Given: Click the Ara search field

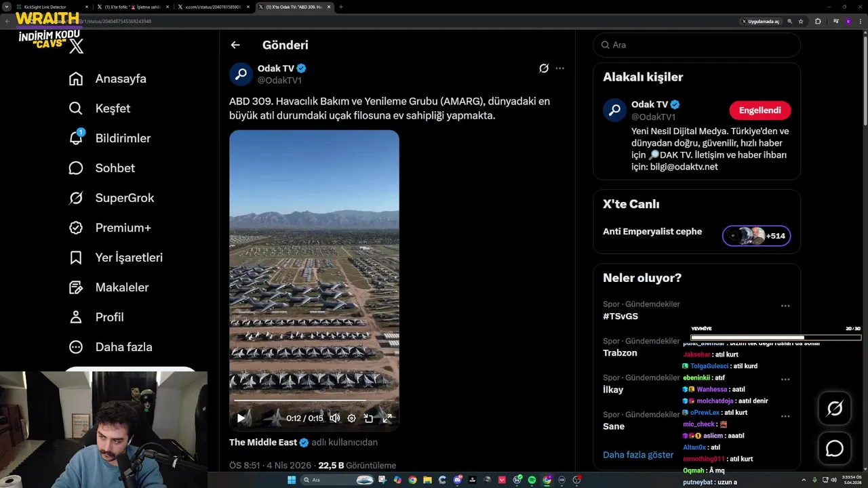Looking at the screenshot, I should click(x=698, y=45).
